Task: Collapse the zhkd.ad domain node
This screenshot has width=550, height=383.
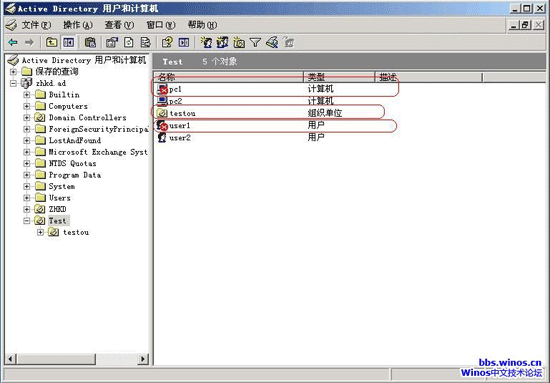Action: [13, 83]
